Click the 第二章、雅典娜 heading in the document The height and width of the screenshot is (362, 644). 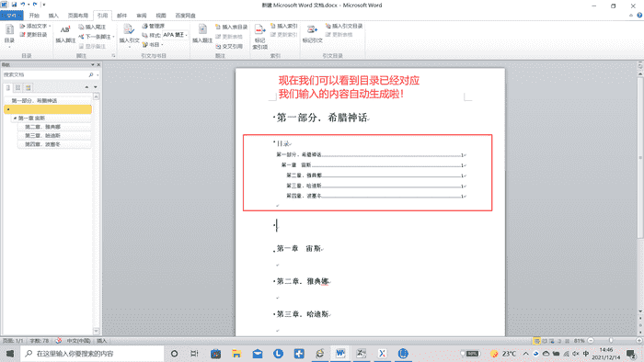click(303, 281)
